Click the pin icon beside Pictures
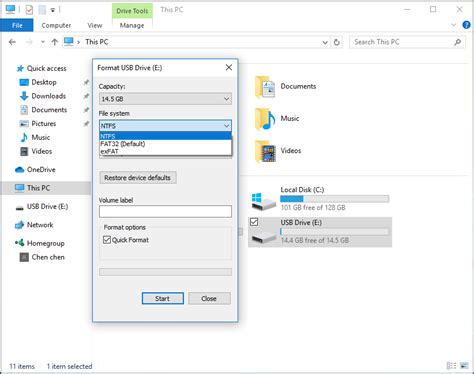The width and height of the screenshot is (474, 374). click(86, 124)
